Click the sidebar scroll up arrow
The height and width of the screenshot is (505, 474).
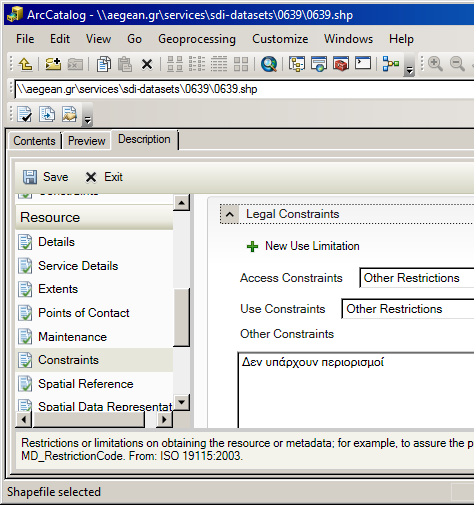[x=181, y=202]
